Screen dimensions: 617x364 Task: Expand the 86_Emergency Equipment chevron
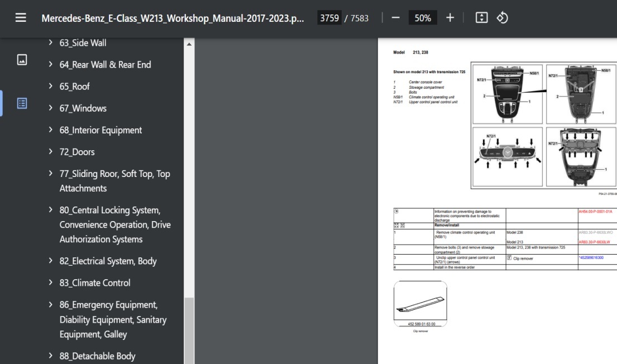(x=50, y=305)
